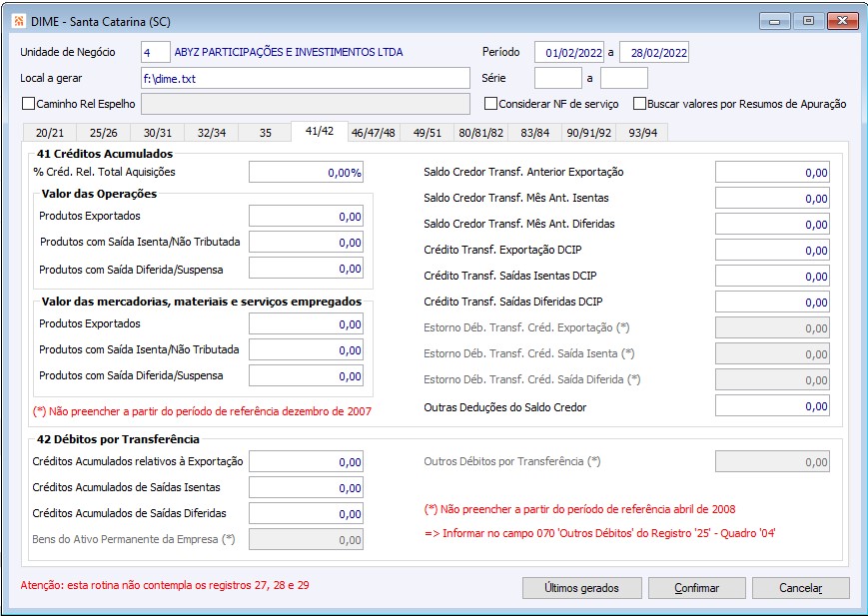The width and height of the screenshot is (868, 616).
Task: Click Saída Isenta/Não Tributada field under mercadorias empregados
Action: coord(306,349)
